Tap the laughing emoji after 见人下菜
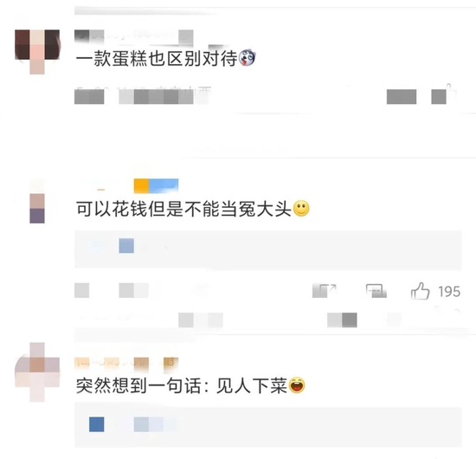The image size is (476, 459). coord(297,385)
